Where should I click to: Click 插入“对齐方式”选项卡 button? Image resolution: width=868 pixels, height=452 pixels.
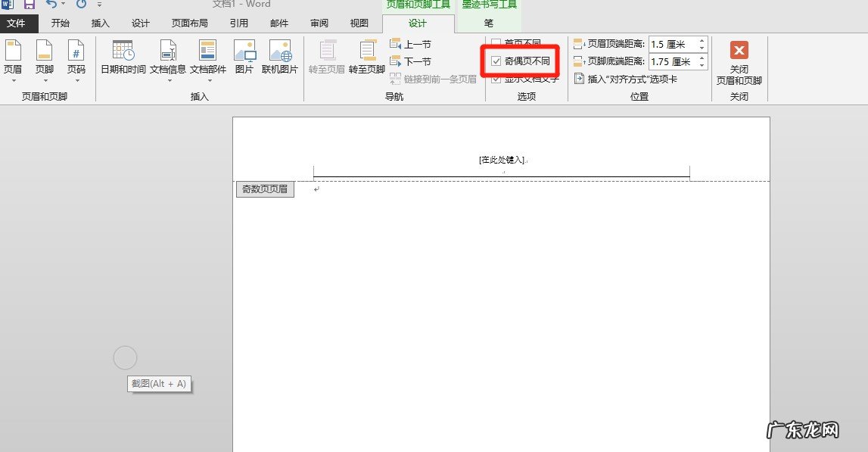point(626,79)
